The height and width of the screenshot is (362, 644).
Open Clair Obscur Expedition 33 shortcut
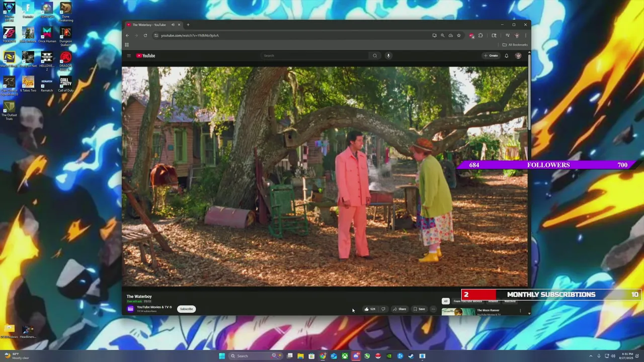[x=9, y=85]
